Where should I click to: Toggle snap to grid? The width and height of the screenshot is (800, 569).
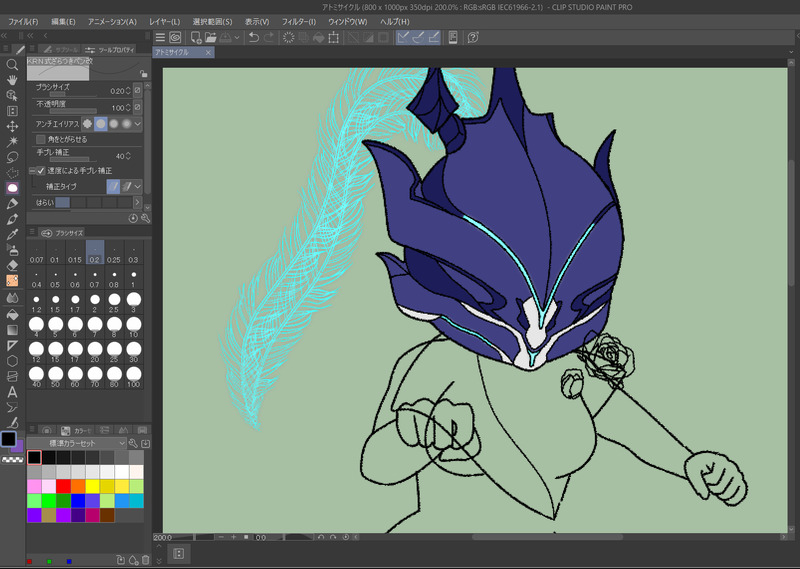434,37
